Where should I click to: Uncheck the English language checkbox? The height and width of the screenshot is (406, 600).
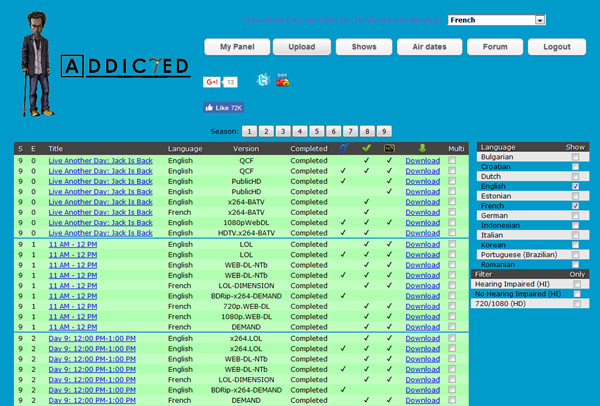[x=575, y=186]
